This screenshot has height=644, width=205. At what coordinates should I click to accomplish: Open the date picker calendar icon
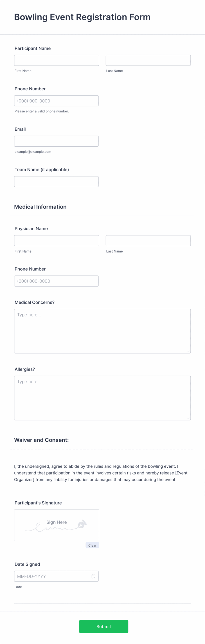(93, 576)
